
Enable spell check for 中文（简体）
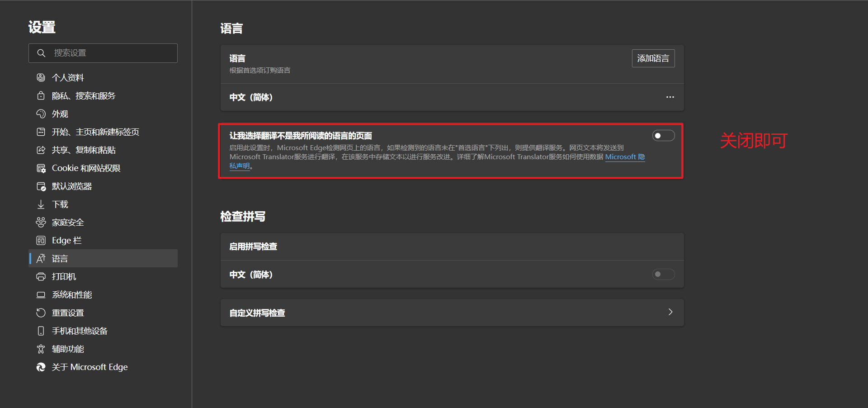(x=663, y=274)
